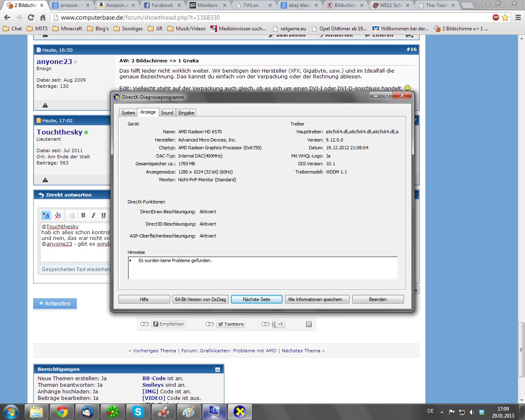The height and width of the screenshot is (420, 525).
Task: Go back in Chrome browser history
Action: point(7,18)
